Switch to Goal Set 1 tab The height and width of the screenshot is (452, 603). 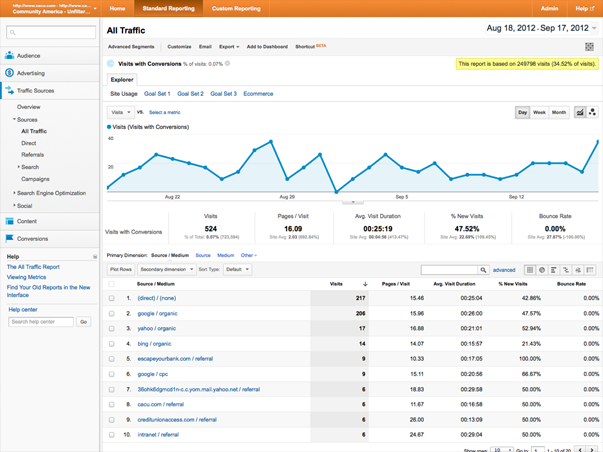[157, 93]
